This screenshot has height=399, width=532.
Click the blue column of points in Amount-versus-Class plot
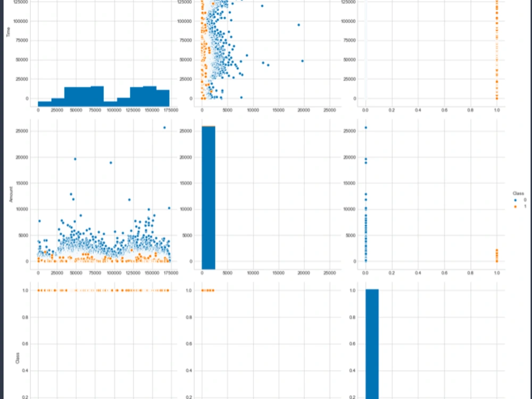(x=365, y=194)
